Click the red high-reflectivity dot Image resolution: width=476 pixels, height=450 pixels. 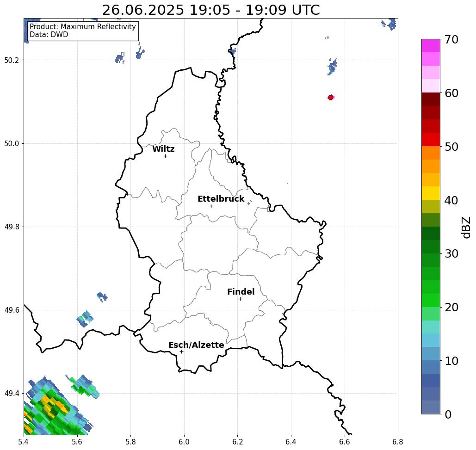tap(331, 98)
